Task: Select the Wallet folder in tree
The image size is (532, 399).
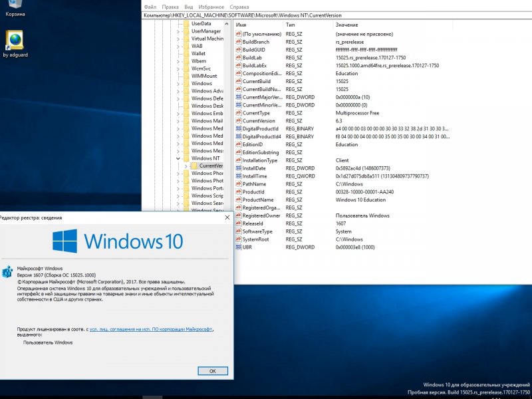Action: pos(198,54)
